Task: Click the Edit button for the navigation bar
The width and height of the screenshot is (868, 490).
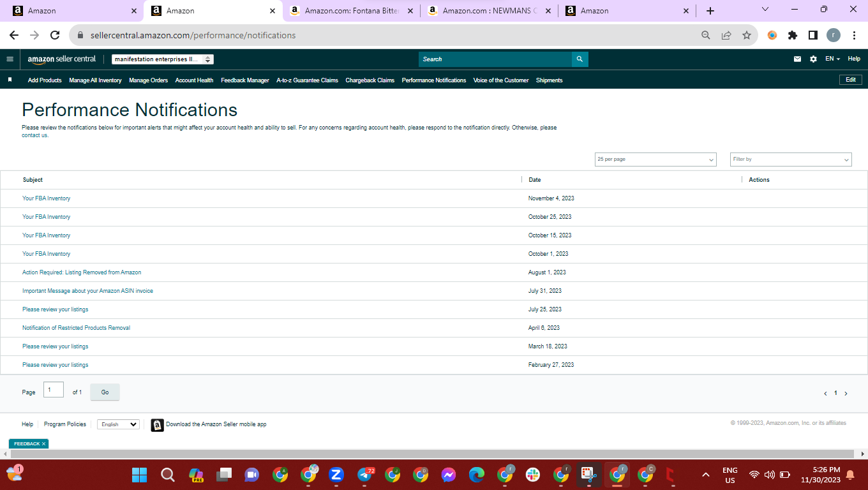Action: coord(851,80)
